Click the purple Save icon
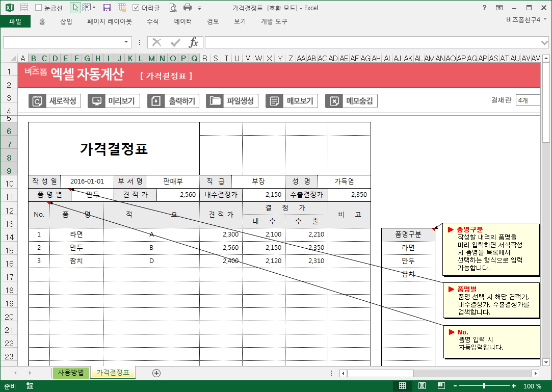 click(x=107, y=8)
